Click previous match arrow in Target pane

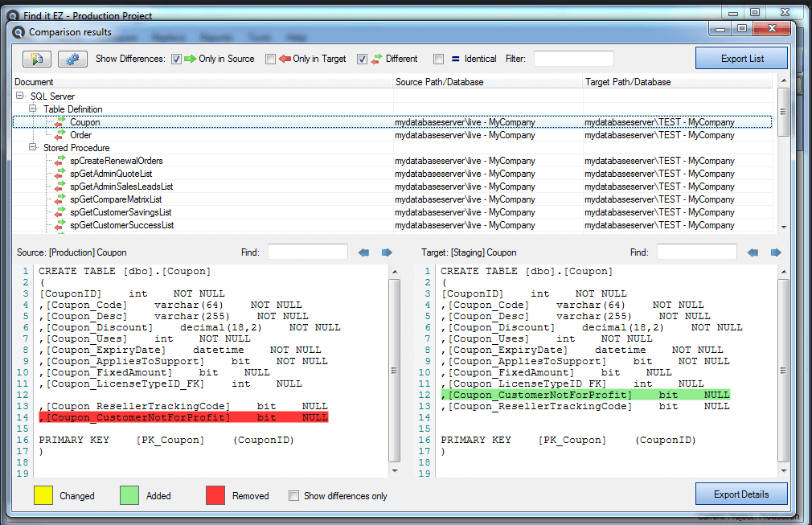tap(753, 252)
